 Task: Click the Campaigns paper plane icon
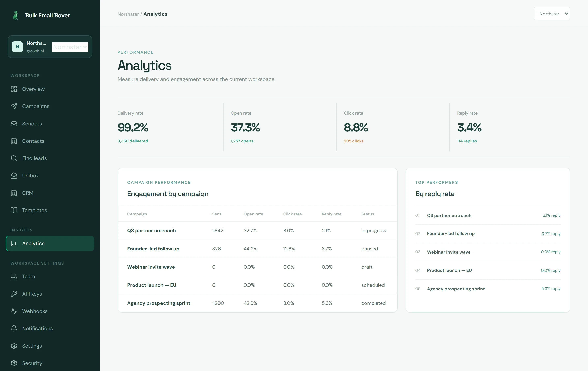coord(14,106)
